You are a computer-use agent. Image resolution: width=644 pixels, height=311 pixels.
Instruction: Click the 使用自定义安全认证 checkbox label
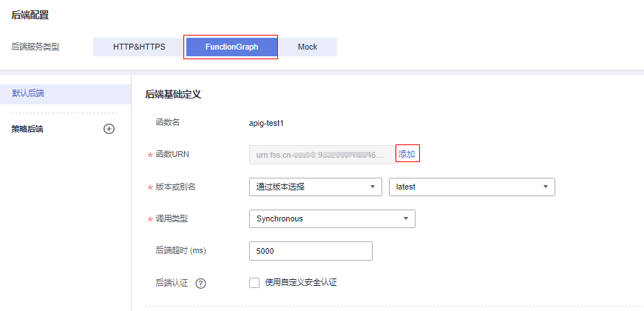(x=301, y=282)
